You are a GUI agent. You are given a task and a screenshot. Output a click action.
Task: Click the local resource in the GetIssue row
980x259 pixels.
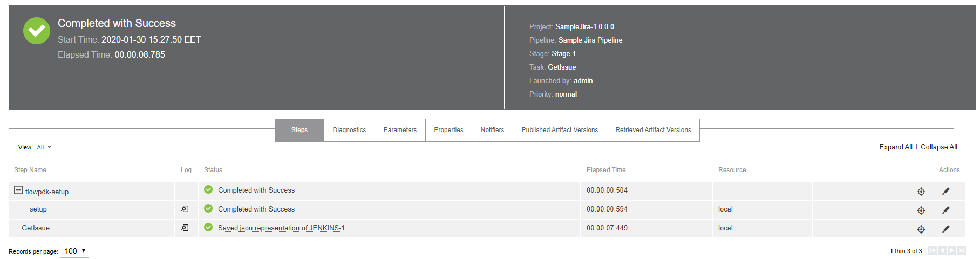pyautogui.click(x=725, y=228)
